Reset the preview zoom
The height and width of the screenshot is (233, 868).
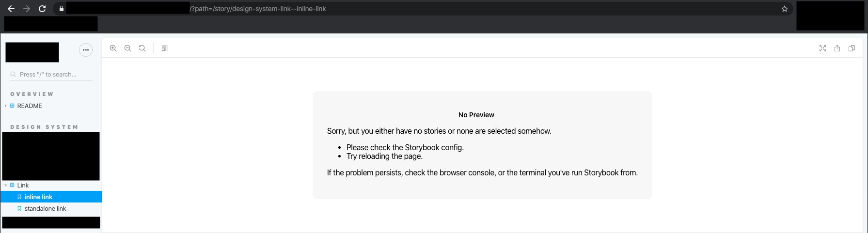(x=142, y=48)
